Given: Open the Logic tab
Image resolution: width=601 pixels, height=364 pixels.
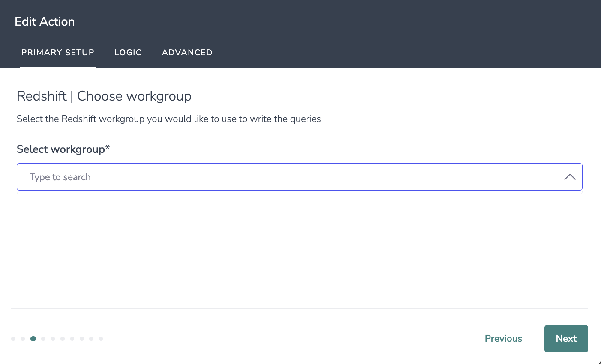Looking at the screenshot, I should (128, 53).
